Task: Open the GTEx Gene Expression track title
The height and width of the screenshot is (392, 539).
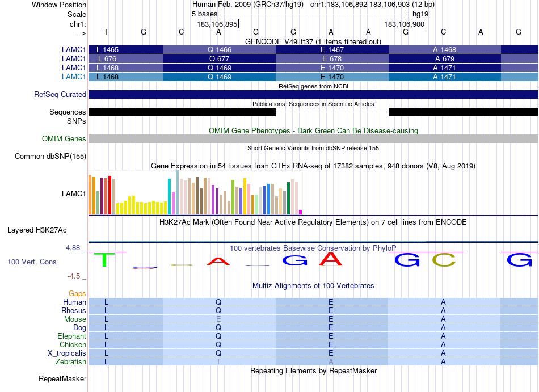Action: pyautogui.click(x=313, y=166)
